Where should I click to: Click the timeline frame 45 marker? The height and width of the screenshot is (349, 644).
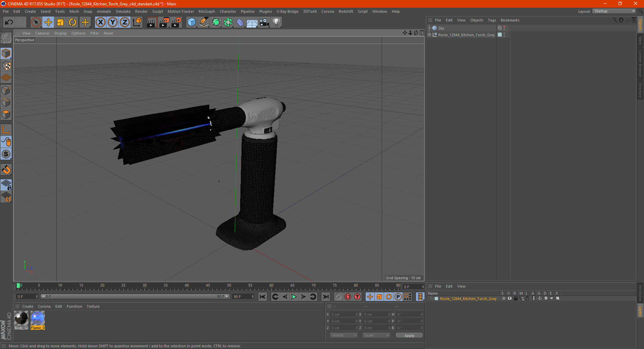(208, 286)
